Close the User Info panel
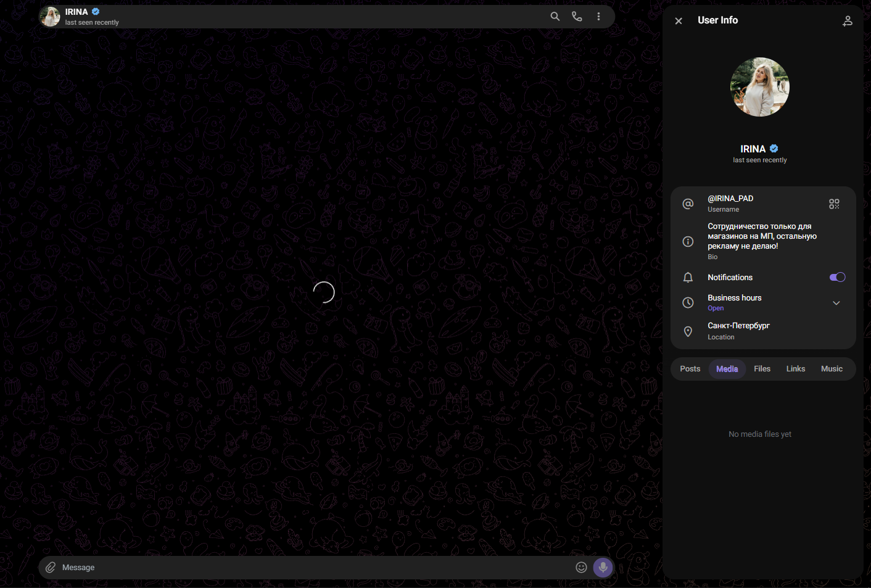Screen dimensions: 871x588 [x=679, y=21]
